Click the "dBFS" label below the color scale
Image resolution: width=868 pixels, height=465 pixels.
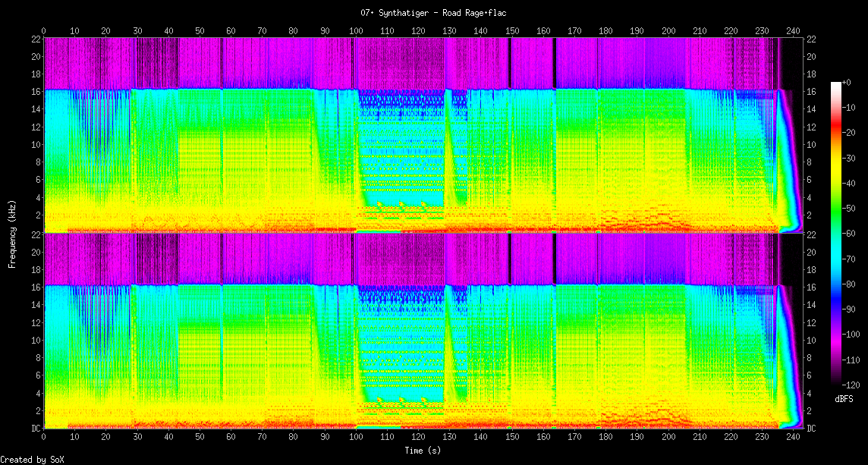pos(844,398)
